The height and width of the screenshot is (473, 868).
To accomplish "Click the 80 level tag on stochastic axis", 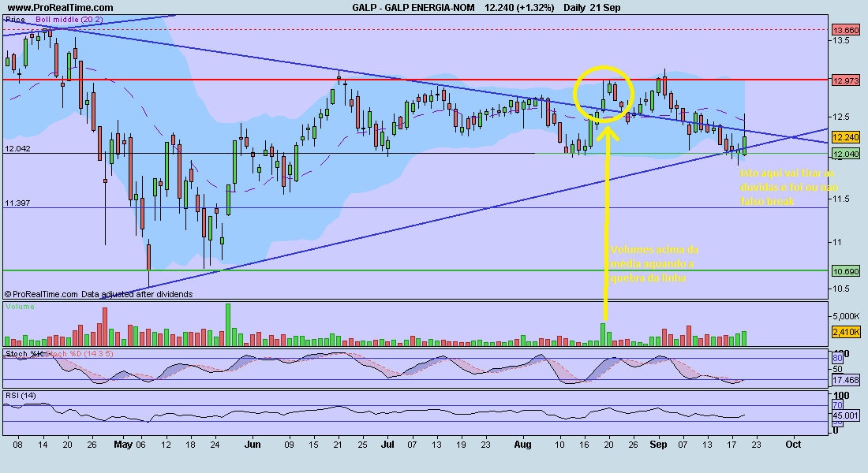I will pyautogui.click(x=837, y=359).
